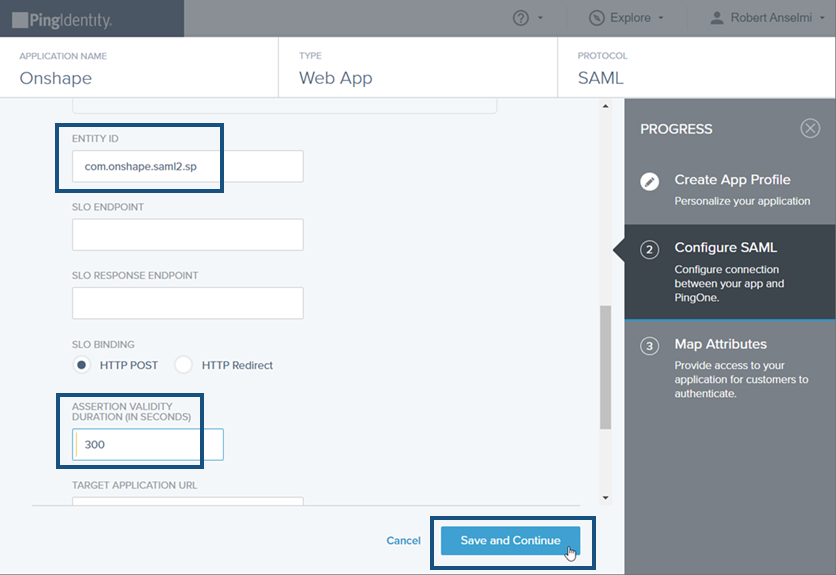Screen dimensions: 836x575
Task: Select the HTTP POST radio button
Action: [81, 365]
